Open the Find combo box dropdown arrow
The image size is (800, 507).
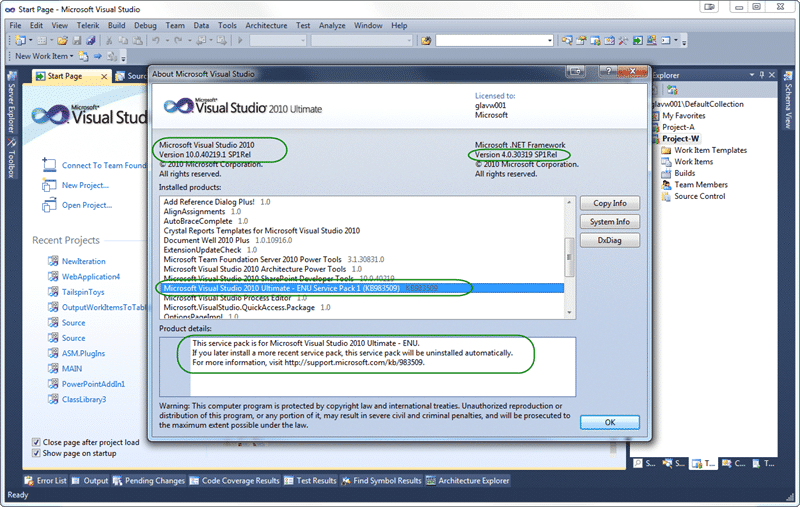(x=549, y=40)
